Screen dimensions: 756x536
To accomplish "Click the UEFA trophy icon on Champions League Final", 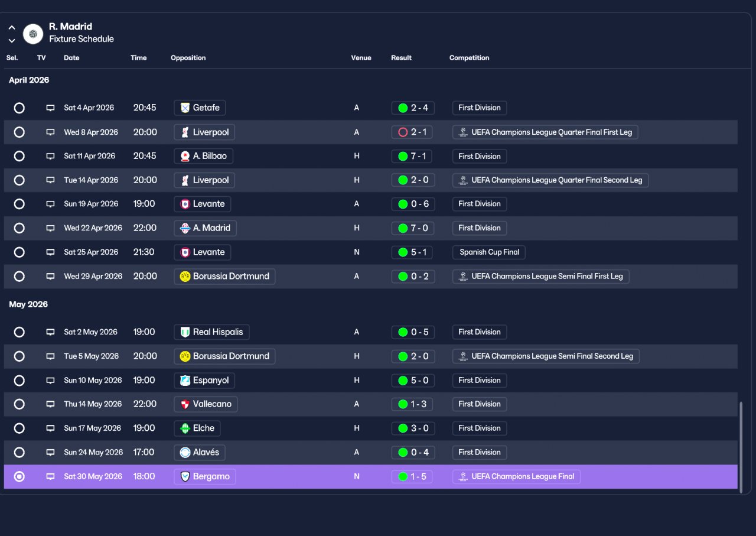I will tap(463, 476).
